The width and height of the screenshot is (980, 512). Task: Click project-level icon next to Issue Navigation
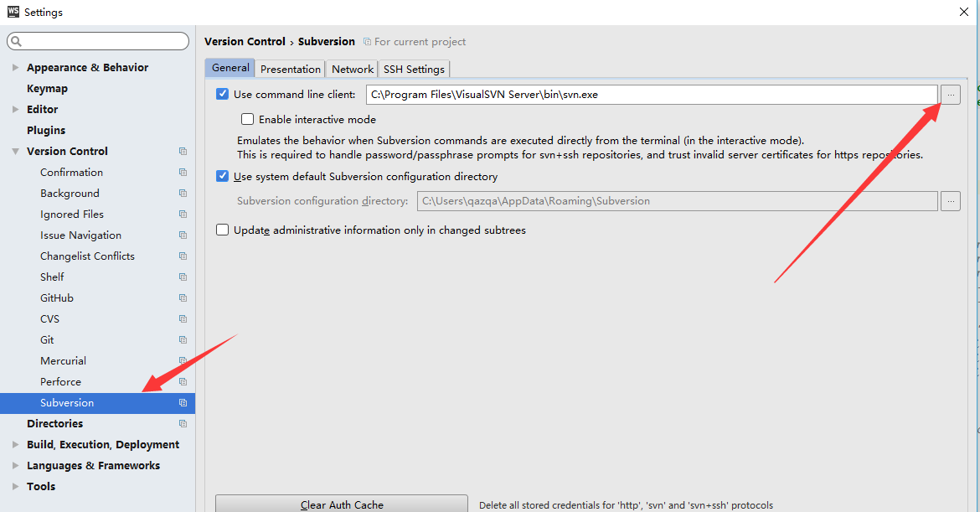183,235
